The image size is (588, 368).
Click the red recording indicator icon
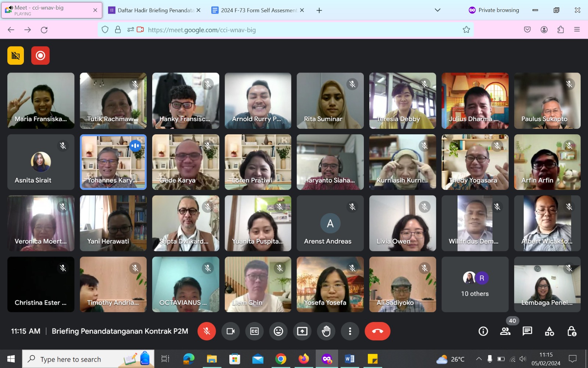40,56
